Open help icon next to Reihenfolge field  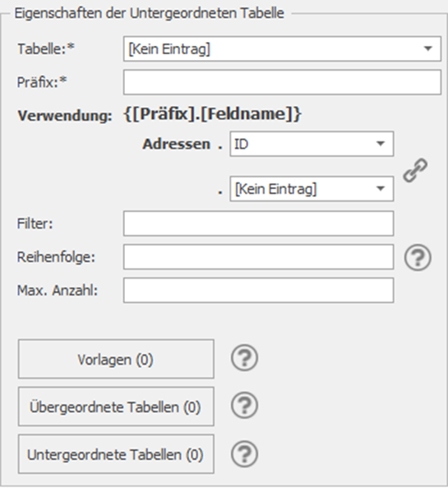coord(418,257)
